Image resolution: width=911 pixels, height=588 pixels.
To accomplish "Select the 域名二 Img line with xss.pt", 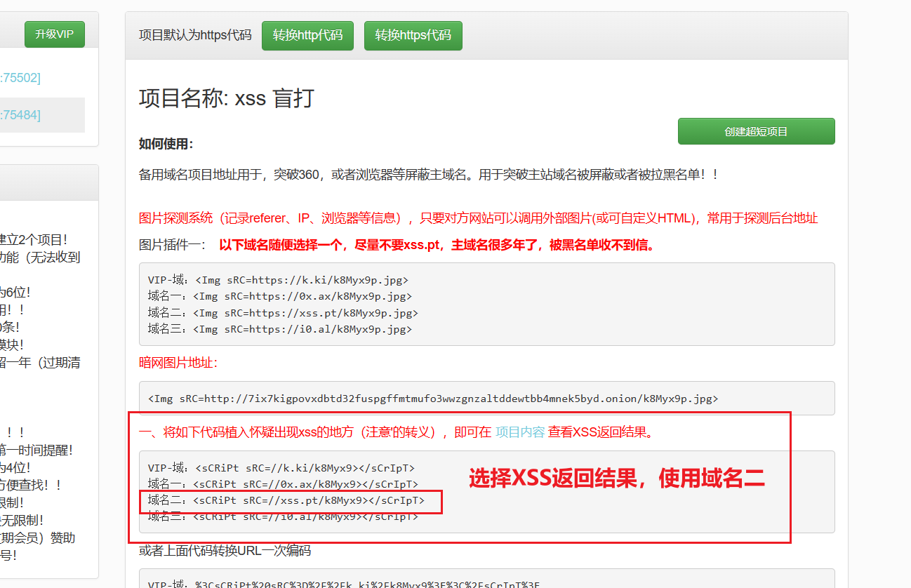I will [283, 313].
